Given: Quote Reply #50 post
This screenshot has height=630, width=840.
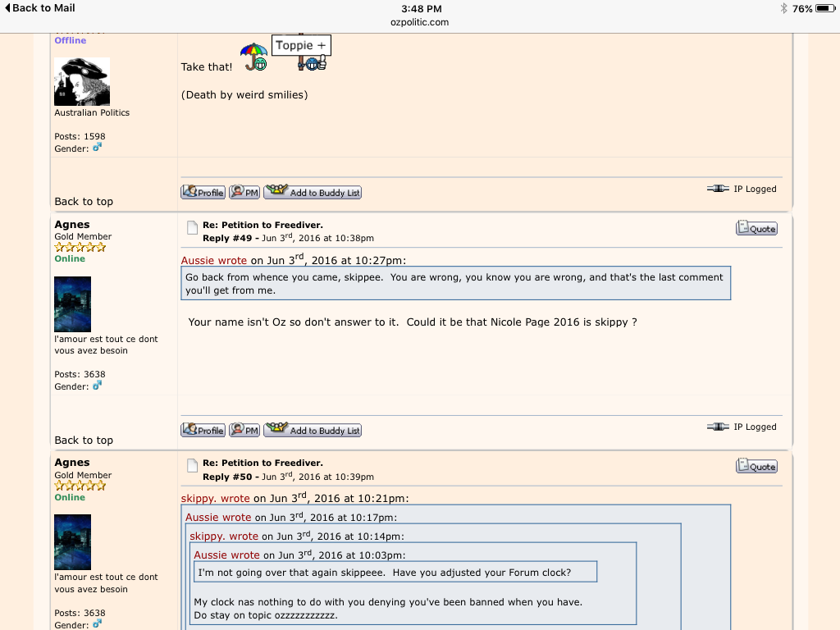Looking at the screenshot, I should click(756, 467).
